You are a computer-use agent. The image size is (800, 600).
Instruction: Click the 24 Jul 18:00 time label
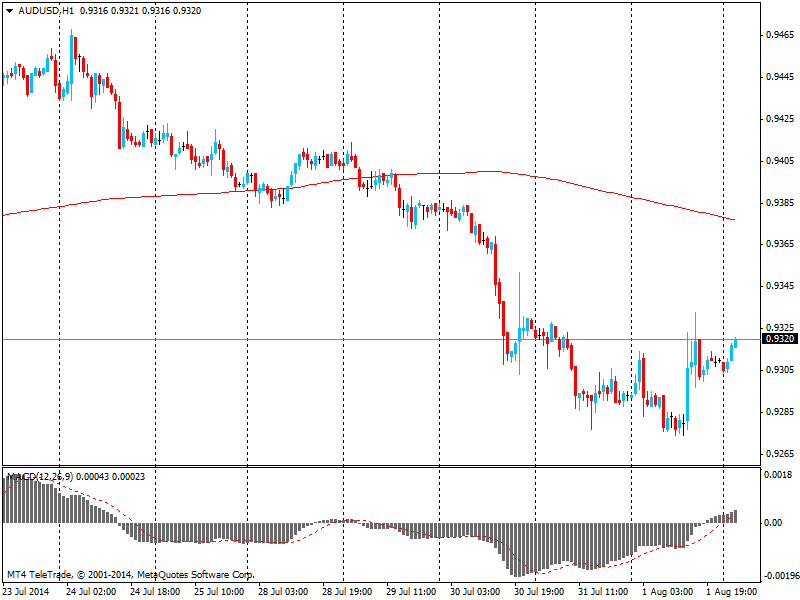coord(155,592)
